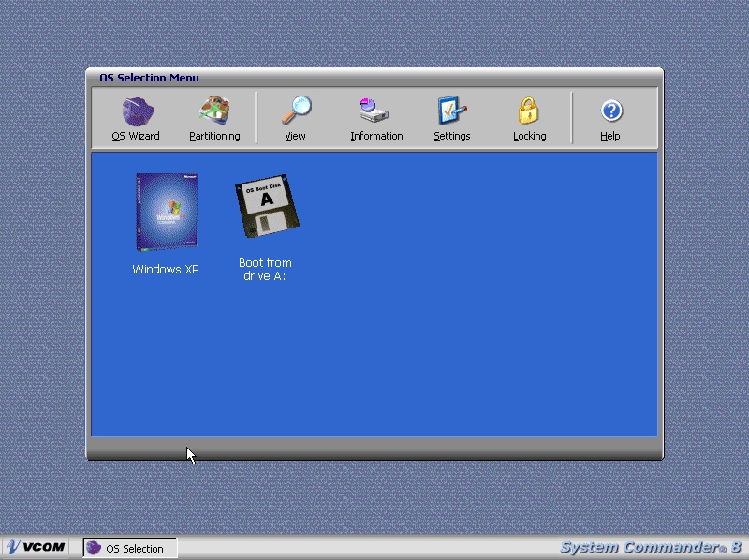
Task: Click the OS Selection taskbar button
Action: coord(130,548)
